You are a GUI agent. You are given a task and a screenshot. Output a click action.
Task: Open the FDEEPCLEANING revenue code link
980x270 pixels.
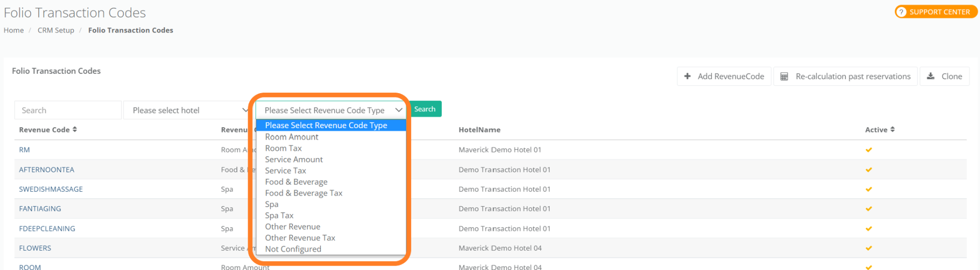point(47,229)
